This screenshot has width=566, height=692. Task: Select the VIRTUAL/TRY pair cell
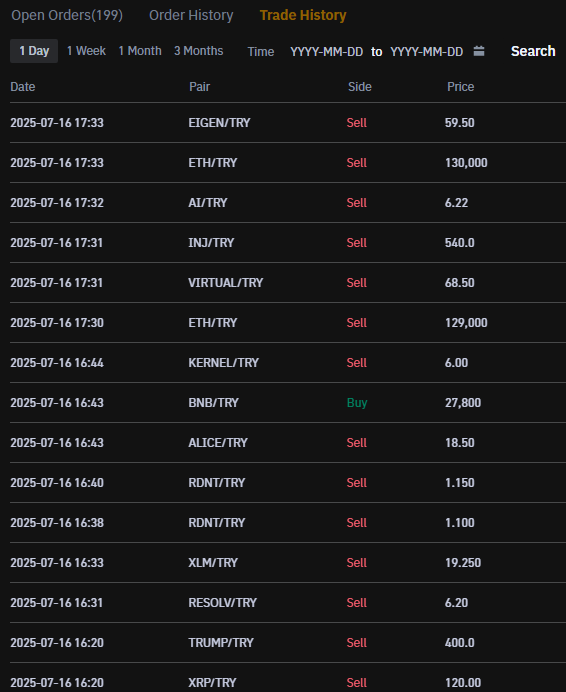(226, 283)
